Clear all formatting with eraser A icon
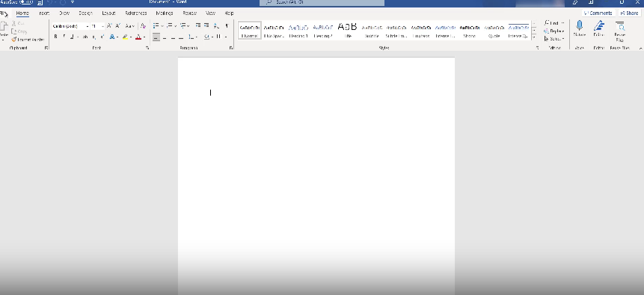Viewport: 644px width, 295px height. tap(143, 26)
